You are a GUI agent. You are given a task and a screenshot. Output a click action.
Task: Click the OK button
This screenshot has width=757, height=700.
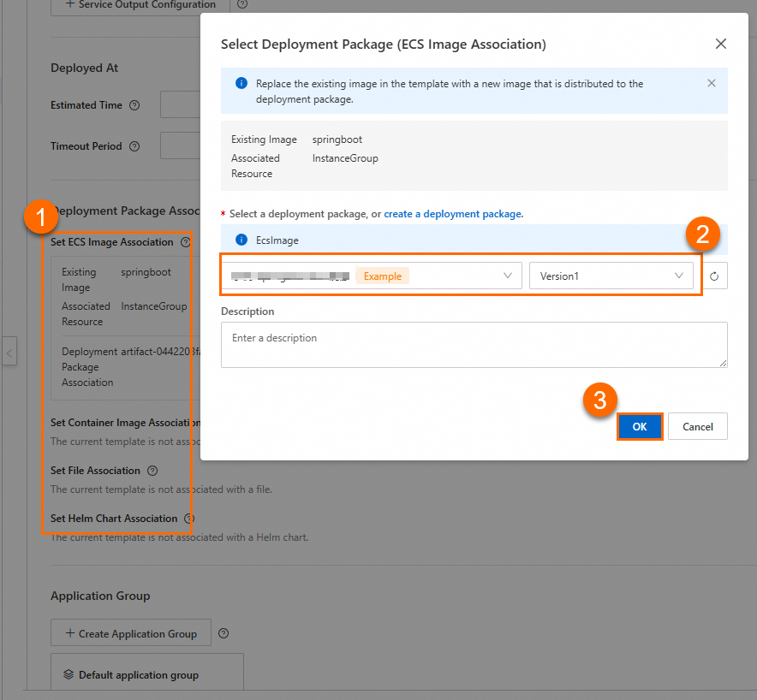click(x=640, y=426)
